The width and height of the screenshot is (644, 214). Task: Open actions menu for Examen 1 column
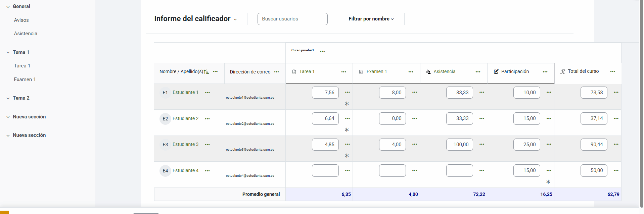[411, 72]
